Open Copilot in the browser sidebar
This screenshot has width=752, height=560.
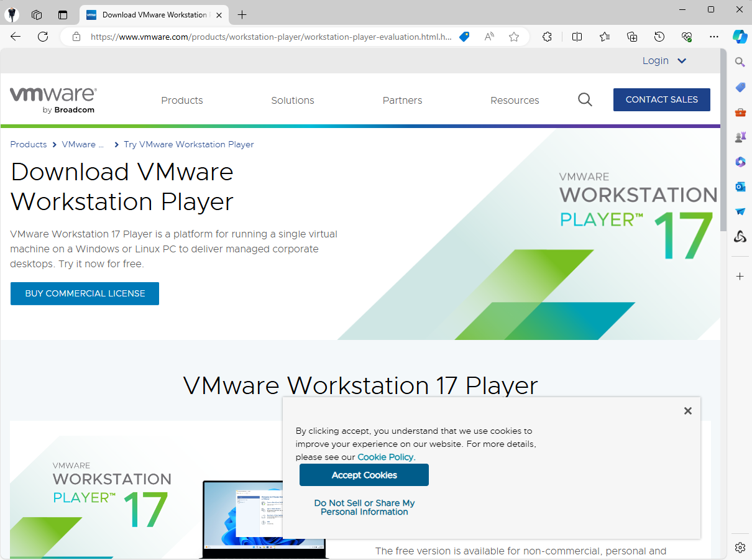(740, 37)
